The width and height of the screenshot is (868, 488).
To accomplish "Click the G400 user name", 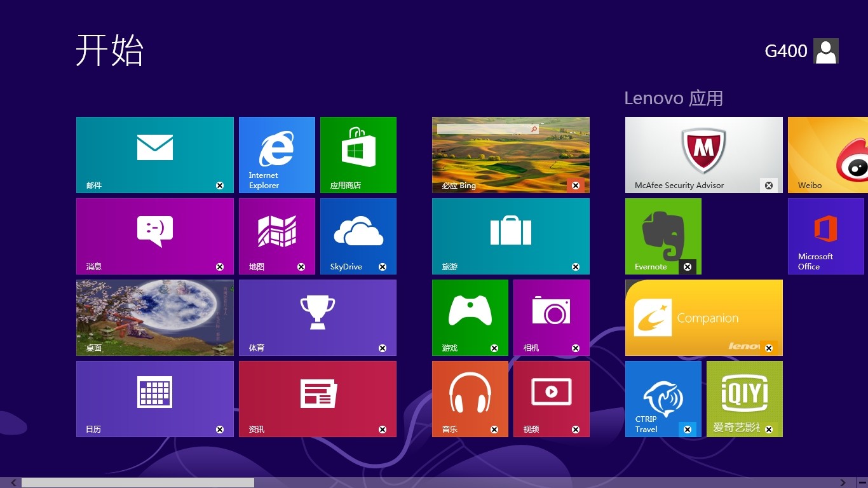I will click(x=786, y=51).
